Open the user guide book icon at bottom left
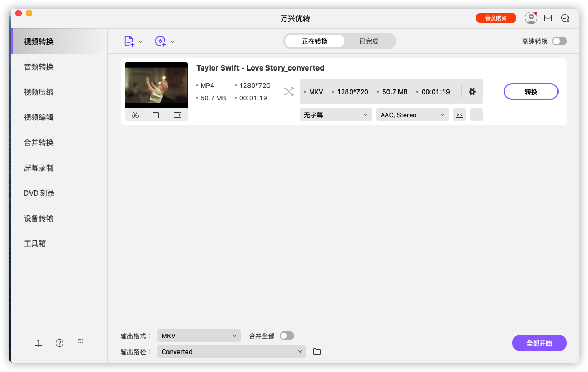The image size is (588, 372). [38, 343]
